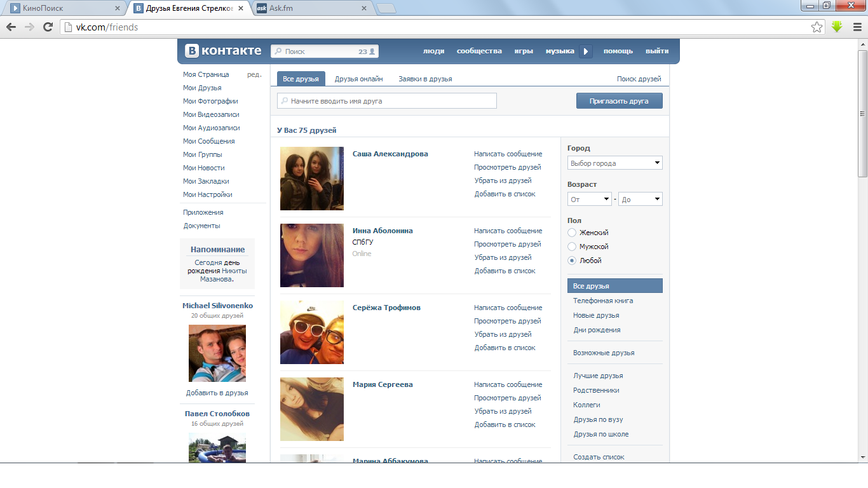Click the people icon in the search box

point(372,51)
